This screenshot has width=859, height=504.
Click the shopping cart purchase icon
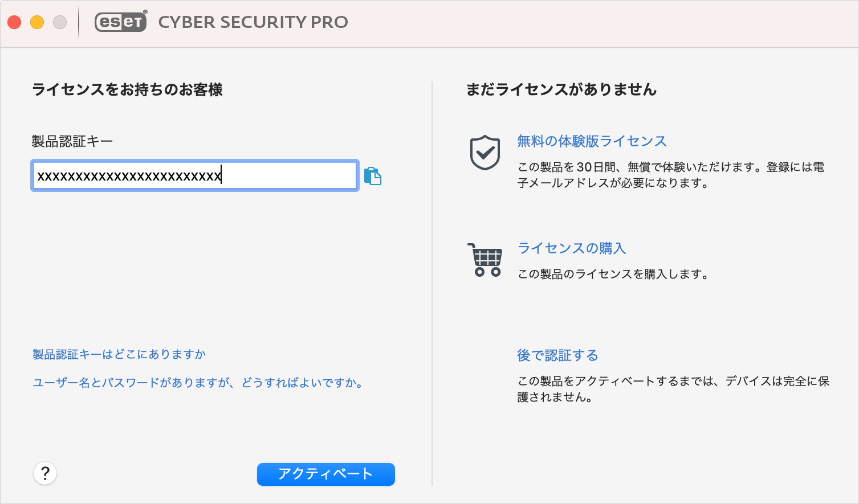point(485,260)
